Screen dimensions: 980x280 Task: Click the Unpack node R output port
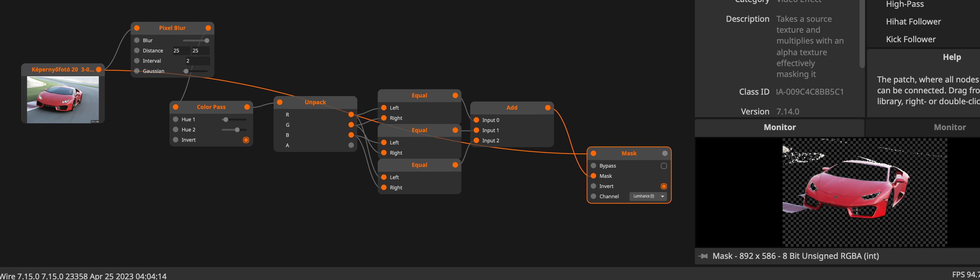[351, 115]
